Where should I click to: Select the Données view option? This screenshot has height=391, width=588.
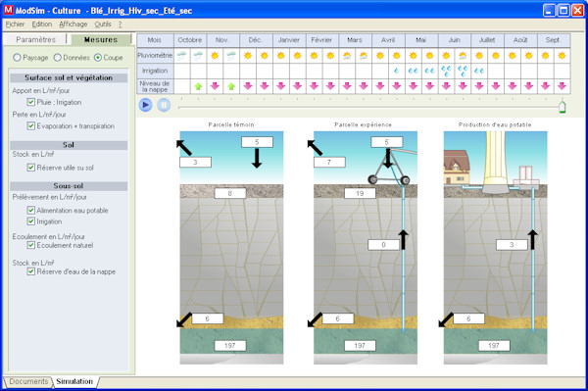tap(58, 58)
